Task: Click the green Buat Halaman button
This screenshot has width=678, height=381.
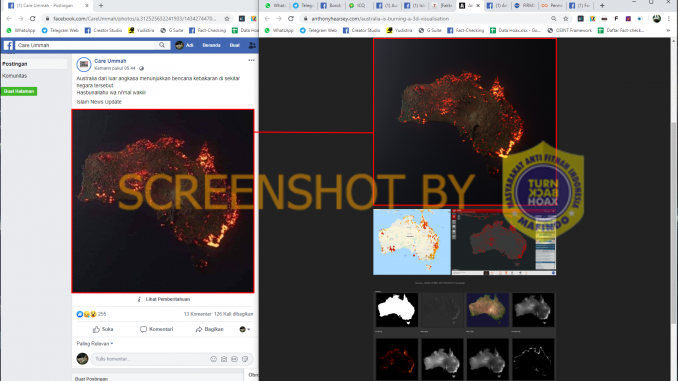Action: [19, 91]
